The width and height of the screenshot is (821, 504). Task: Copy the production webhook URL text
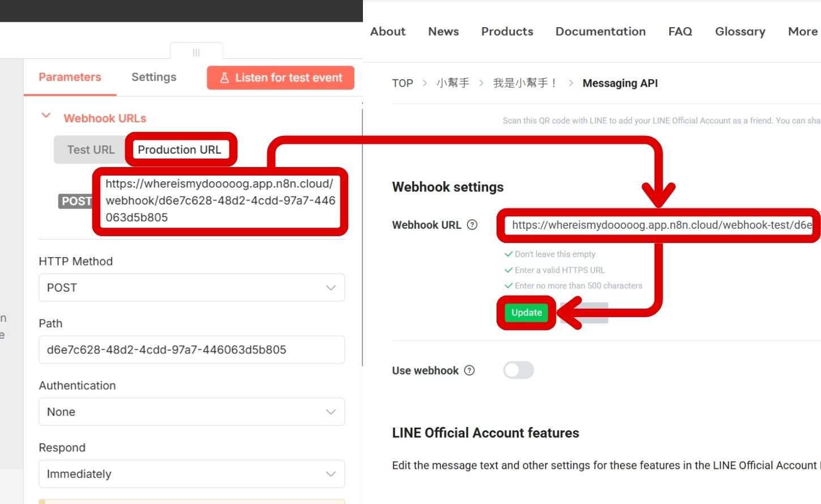coord(220,200)
